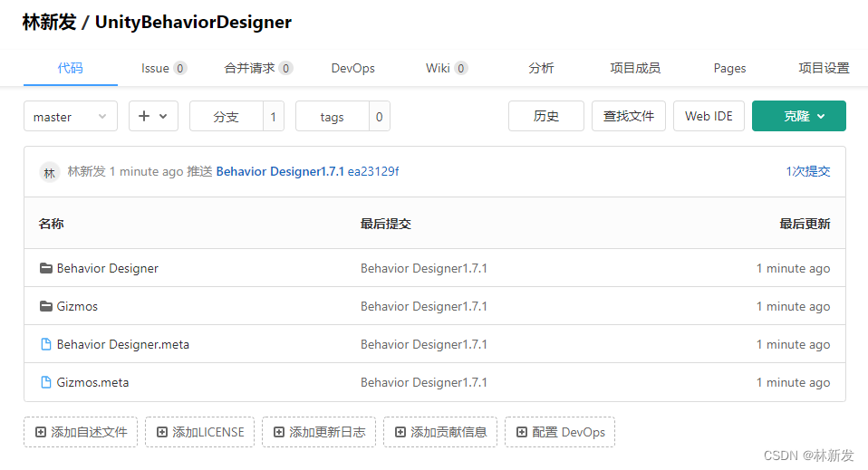Click plus icon on 添加LICENSE button
The image size is (868, 470).
[x=161, y=432]
